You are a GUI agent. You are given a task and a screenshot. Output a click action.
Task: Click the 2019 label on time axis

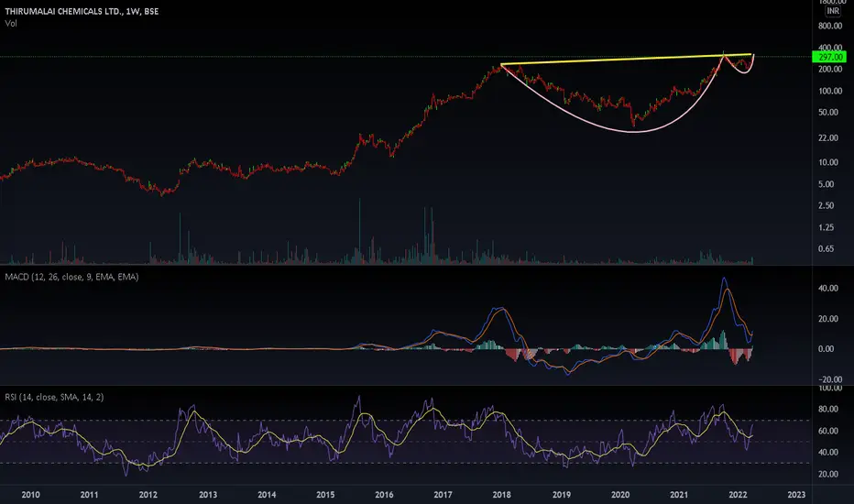click(562, 495)
